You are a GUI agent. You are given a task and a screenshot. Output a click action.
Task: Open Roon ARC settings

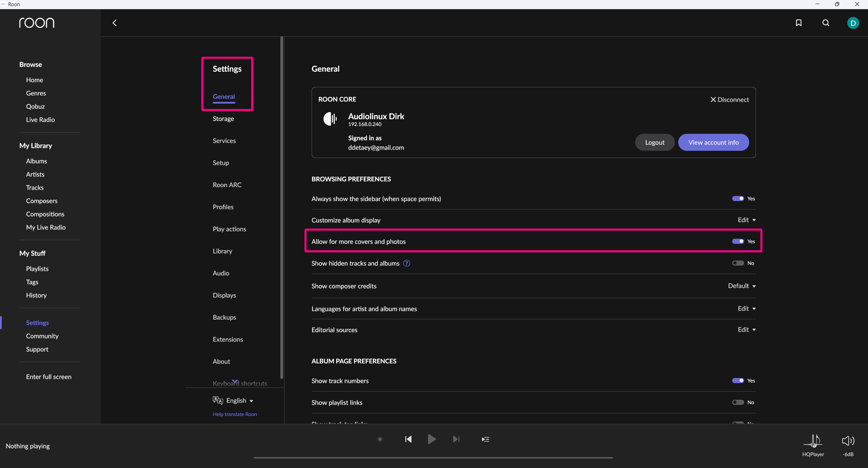pyautogui.click(x=227, y=185)
